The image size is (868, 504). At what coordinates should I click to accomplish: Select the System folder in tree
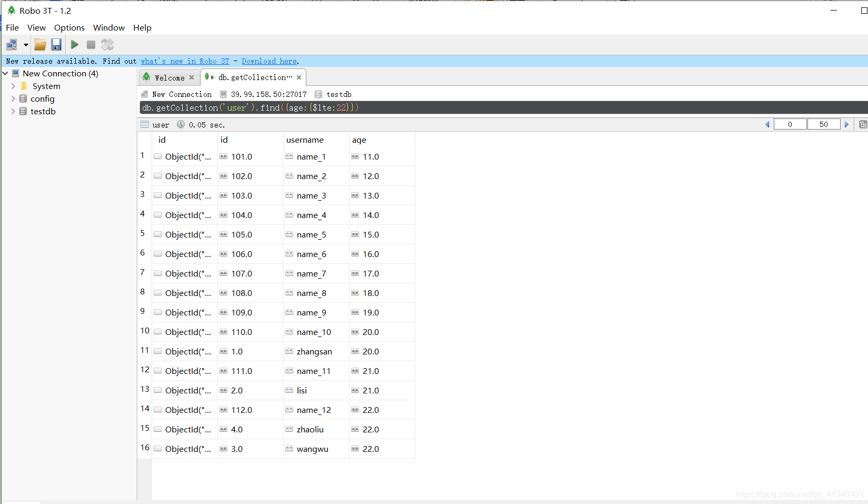(46, 86)
